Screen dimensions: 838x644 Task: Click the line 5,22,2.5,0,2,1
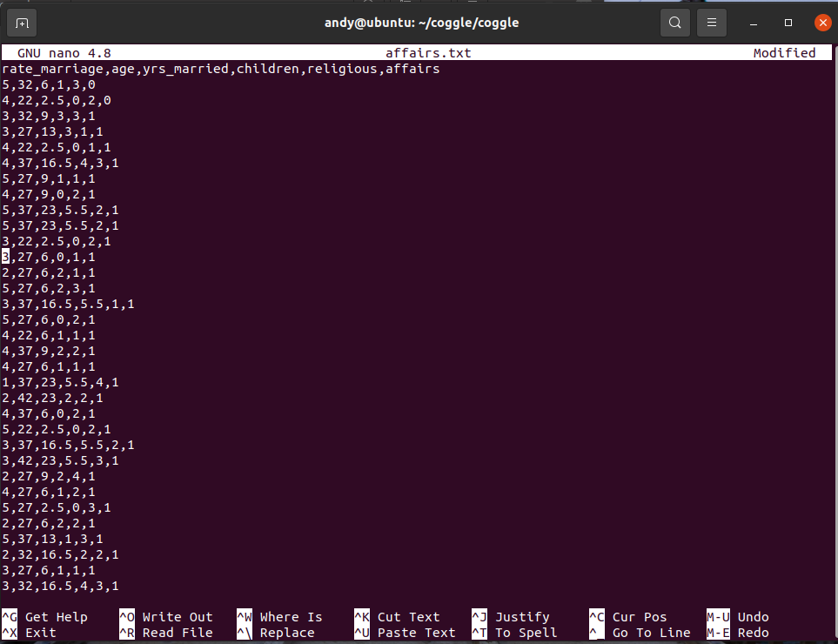click(57, 430)
